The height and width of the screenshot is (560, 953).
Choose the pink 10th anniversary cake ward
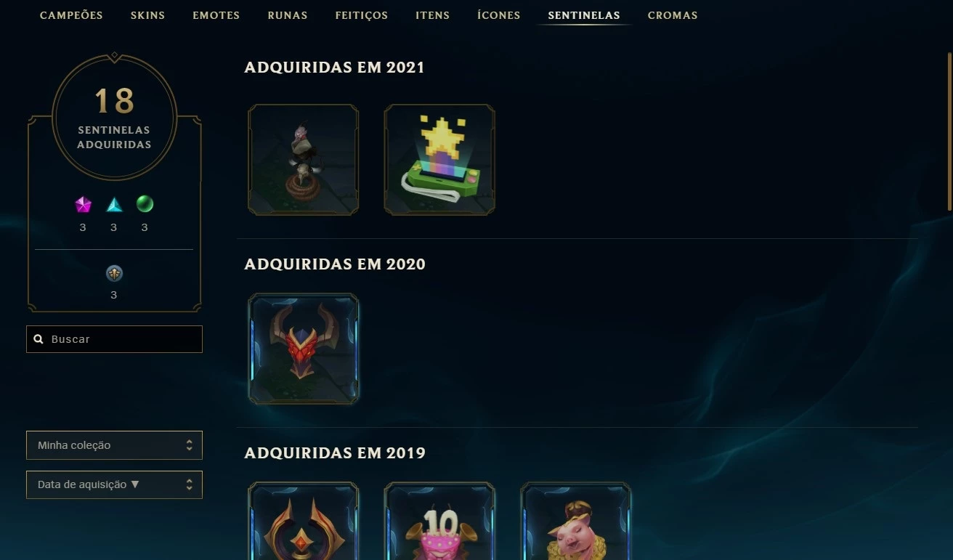(x=439, y=521)
